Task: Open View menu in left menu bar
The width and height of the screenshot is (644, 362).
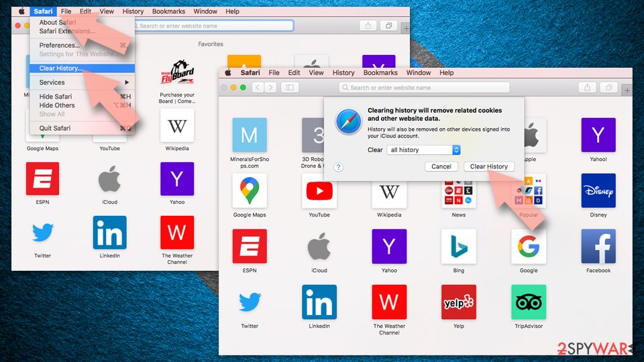Action: (x=107, y=11)
